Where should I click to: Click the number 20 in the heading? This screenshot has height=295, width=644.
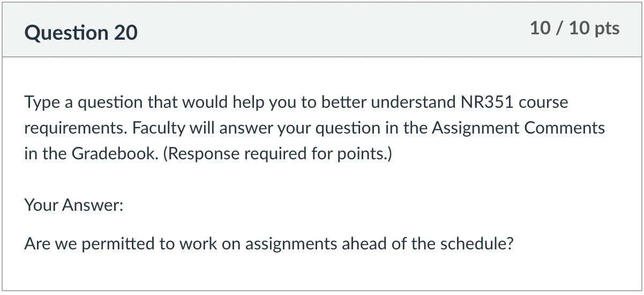click(x=125, y=33)
